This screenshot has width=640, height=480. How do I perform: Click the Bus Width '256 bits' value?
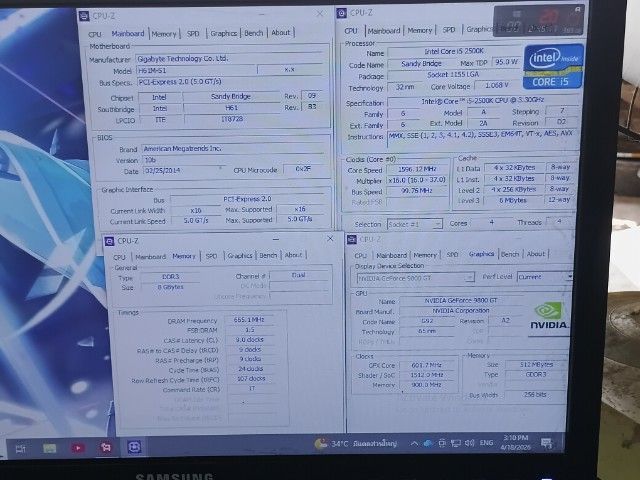point(535,395)
